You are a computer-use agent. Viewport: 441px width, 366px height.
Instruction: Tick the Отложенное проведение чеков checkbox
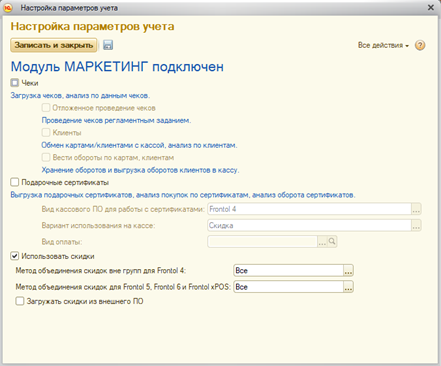tap(46, 108)
